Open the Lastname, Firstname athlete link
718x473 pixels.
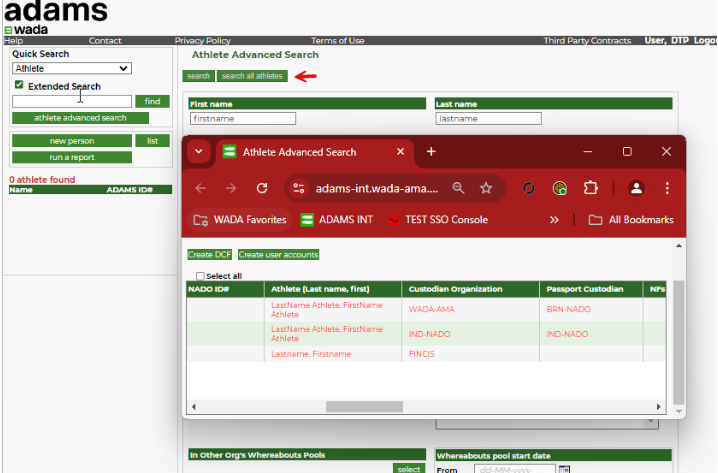(x=311, y=354)
